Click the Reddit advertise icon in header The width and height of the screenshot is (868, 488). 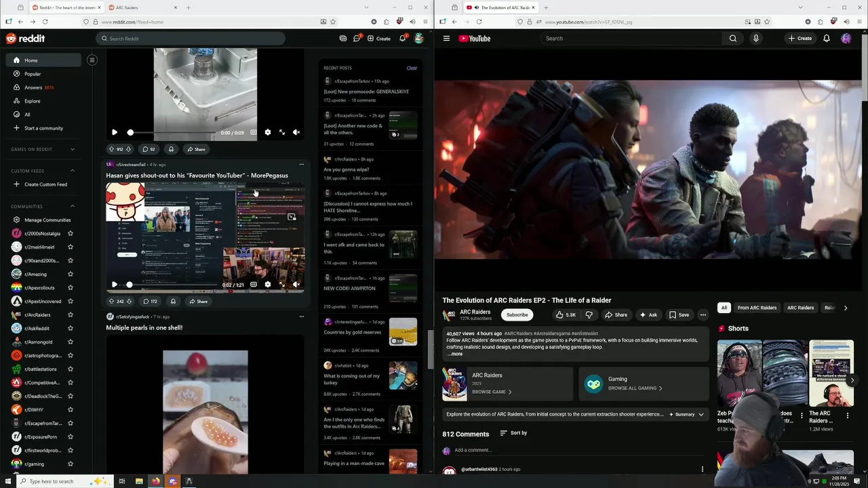pyautogui.click(x=343, y=39)
